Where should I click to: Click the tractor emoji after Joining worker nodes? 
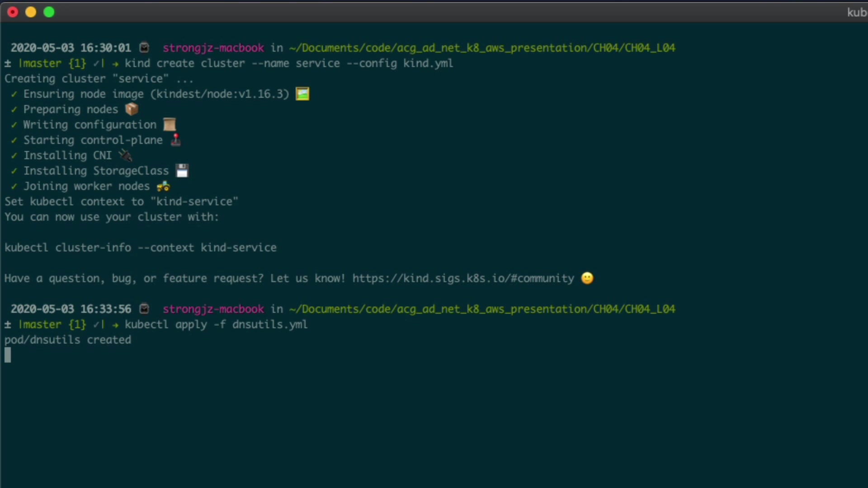click(x=163, y=186)
